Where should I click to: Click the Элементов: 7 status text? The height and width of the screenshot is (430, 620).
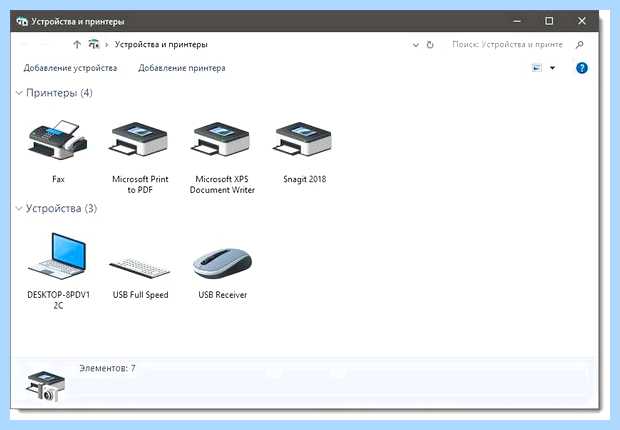pyautogui.click(x=108, y=368)
